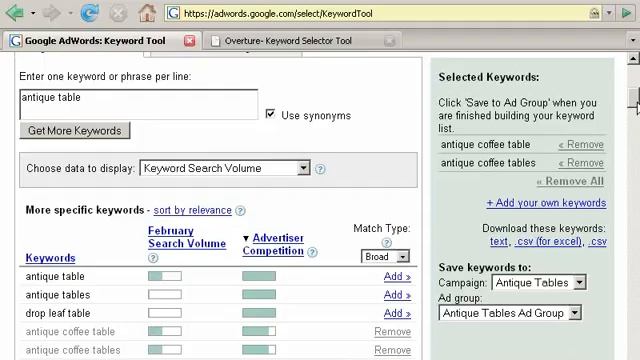Go to the Home page icon

[147, 13]
